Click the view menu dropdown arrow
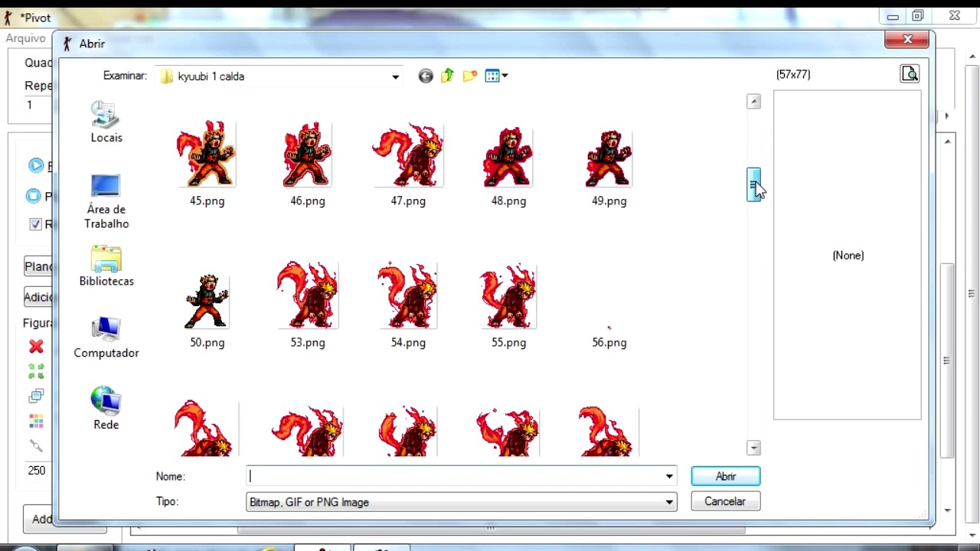 tap(505, 76)
